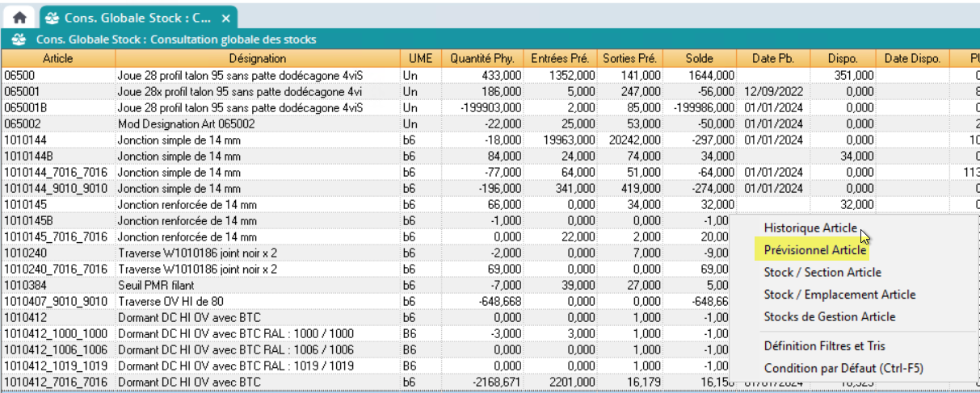The height and width of the screenshot is (393, 980).
Task: Select the Seuil PMR filant designation cell
Action: pyautogui.click(x=156, y=285)
